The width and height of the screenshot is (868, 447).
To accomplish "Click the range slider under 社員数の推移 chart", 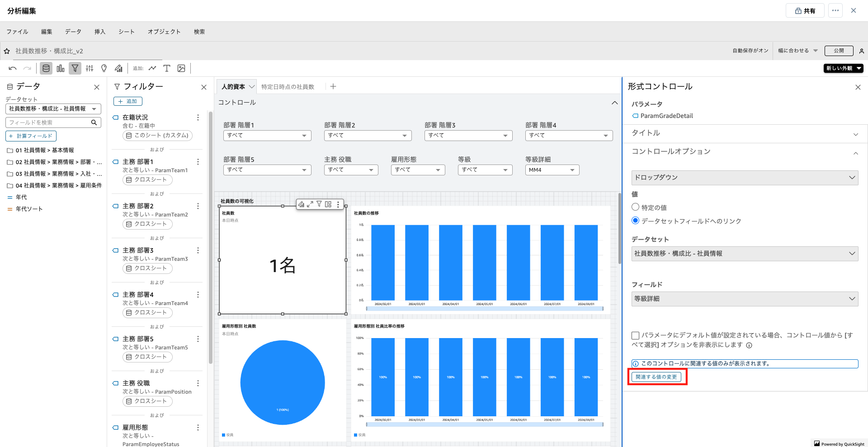I will pos(485,309).
